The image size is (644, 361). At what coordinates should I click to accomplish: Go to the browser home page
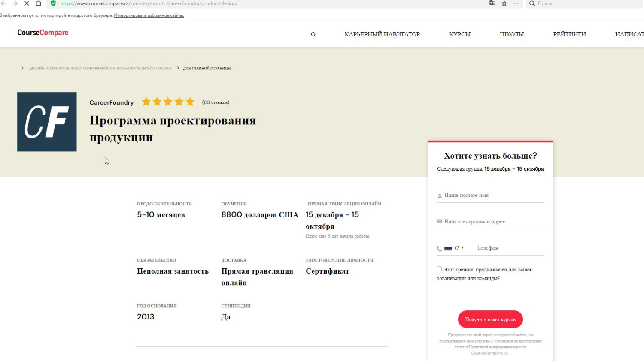(39, 3)
